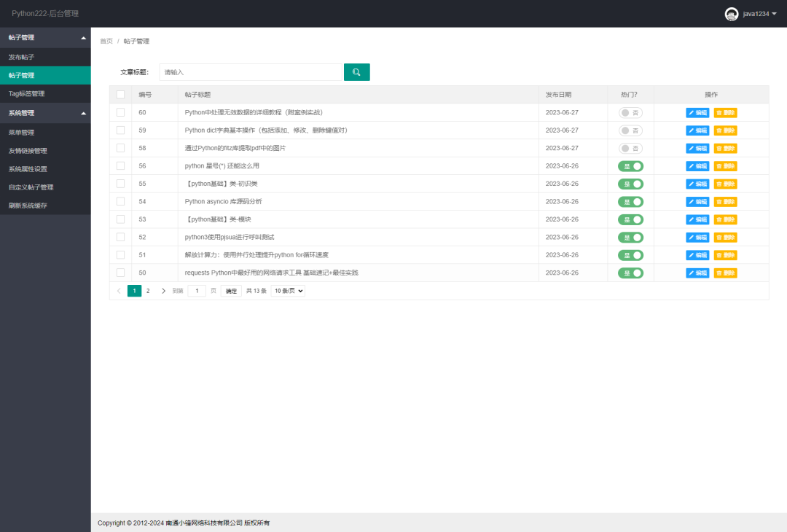This screenshot has height=532, width=787.
Task: Open the 10条/页 page size dropdown
Action: [287, 290]
